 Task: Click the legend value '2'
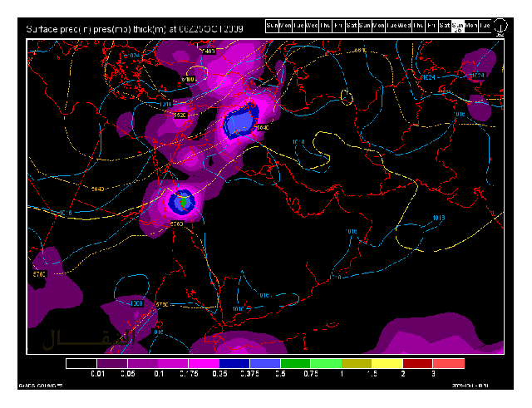pos(403,374)
